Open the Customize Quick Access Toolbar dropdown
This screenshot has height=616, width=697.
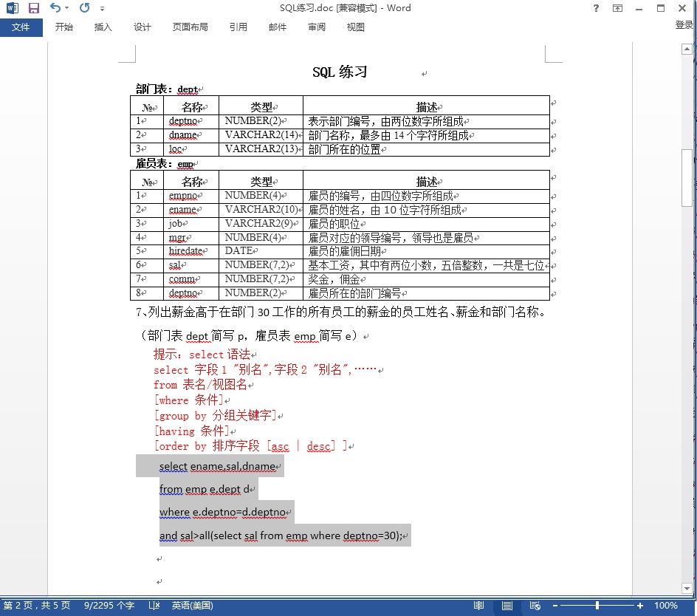click(x=102, y=8)
